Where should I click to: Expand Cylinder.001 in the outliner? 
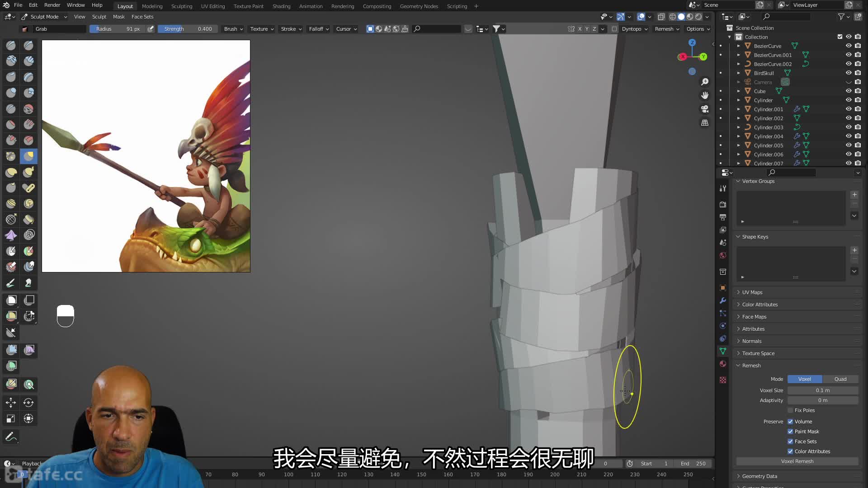[x=739, y=109]
